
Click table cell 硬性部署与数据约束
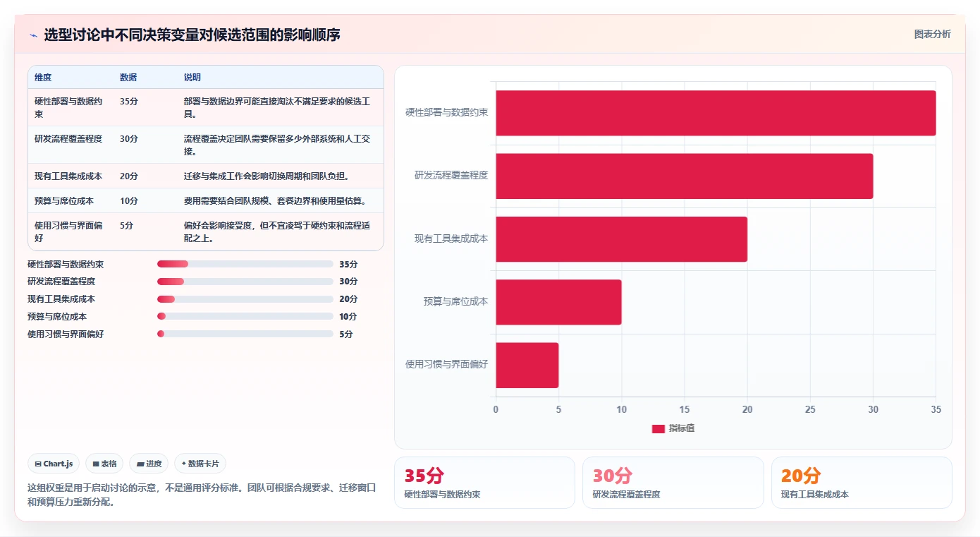[69, 107]
